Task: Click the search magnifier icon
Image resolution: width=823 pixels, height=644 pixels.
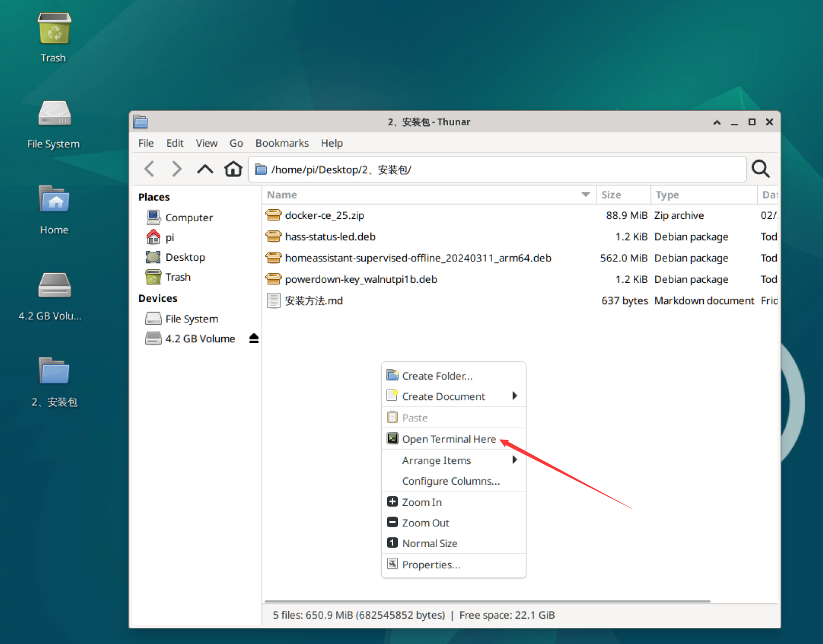Action: pos(761,168)
